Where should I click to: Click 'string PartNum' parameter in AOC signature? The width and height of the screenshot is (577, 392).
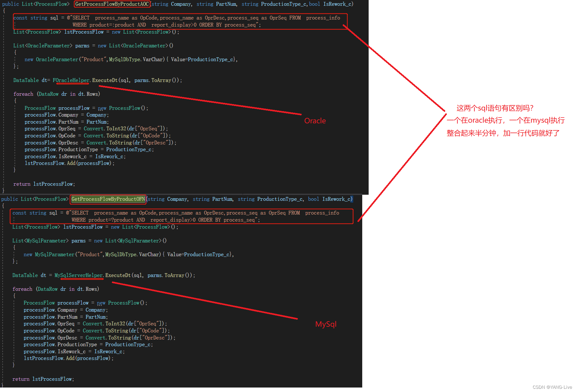point(216,4)
